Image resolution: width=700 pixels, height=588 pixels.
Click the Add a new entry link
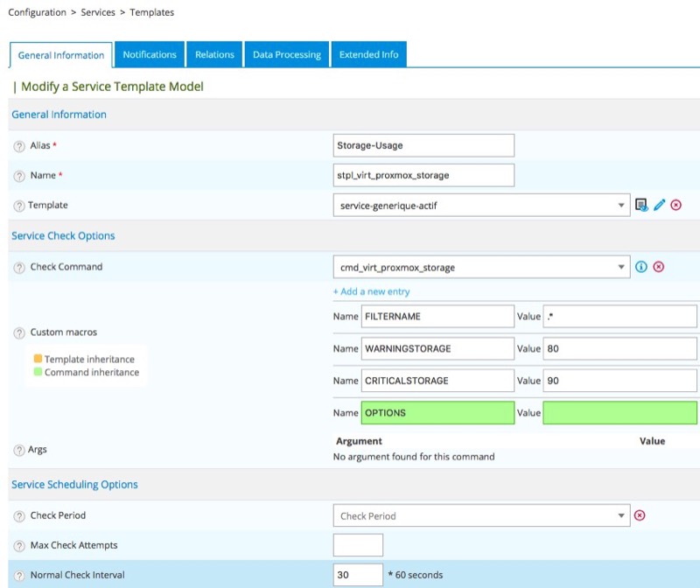(371, 291)
